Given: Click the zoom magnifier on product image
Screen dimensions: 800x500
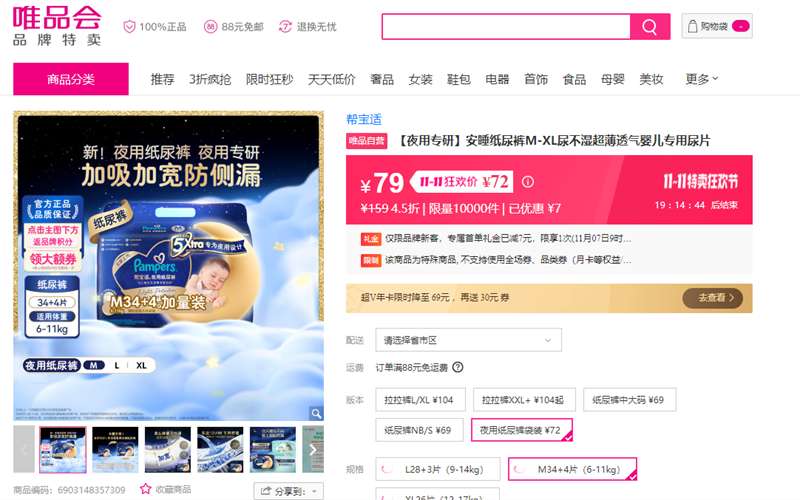Looking at the screenshot, I should point(314,413).
